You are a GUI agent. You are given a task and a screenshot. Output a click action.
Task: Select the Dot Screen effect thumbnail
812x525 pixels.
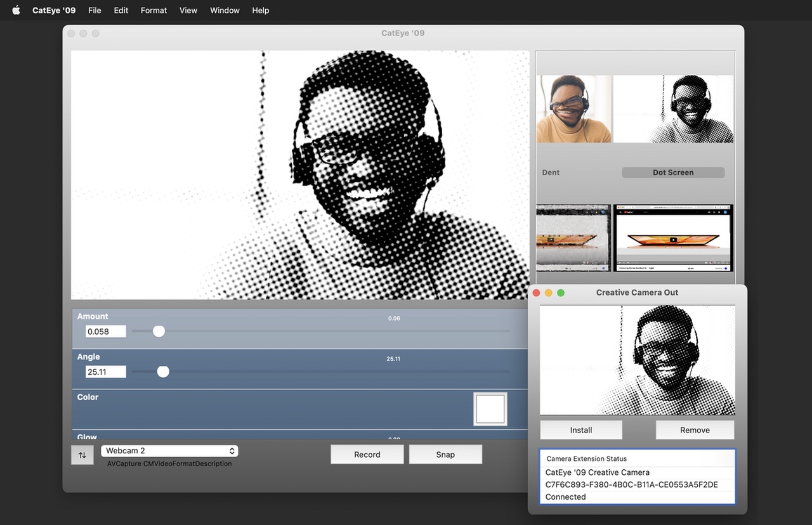[673, 109]
